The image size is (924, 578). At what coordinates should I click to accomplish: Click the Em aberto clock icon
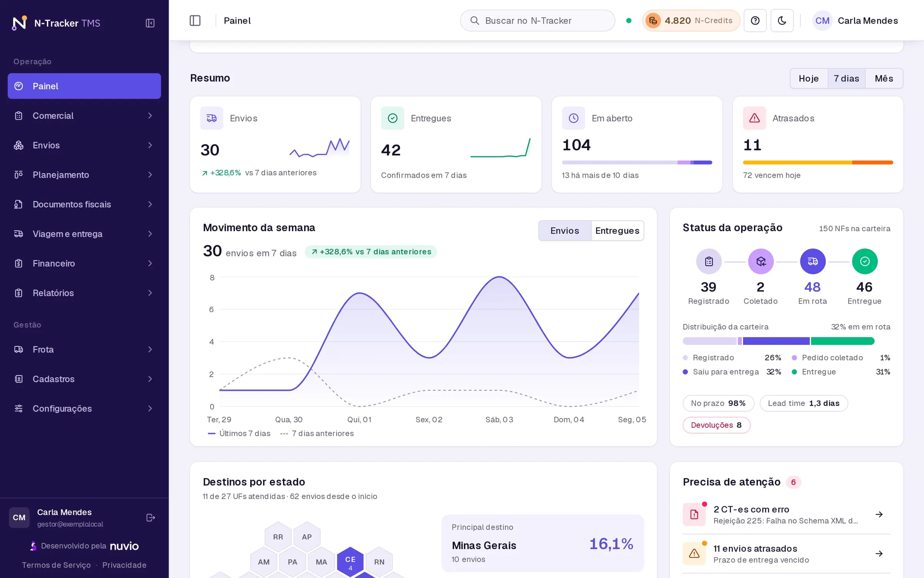click(573, 118)
